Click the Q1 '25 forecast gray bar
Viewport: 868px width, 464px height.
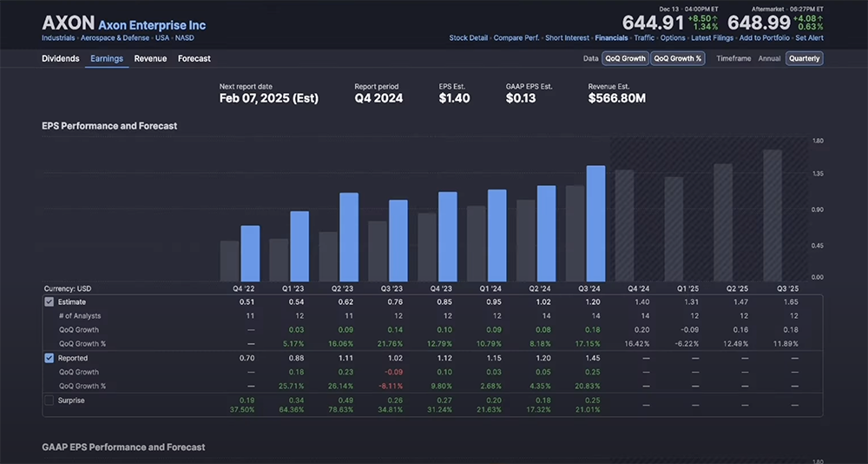point(674,229)
